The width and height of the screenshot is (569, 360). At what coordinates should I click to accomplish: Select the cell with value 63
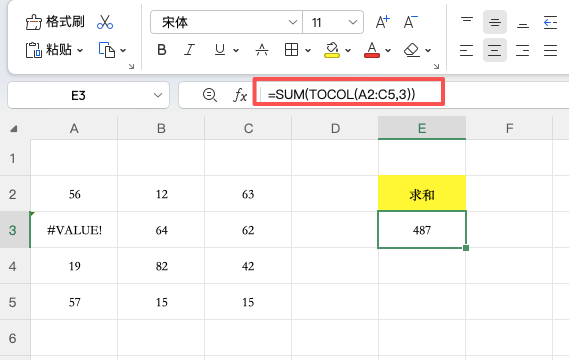(248, 194)
